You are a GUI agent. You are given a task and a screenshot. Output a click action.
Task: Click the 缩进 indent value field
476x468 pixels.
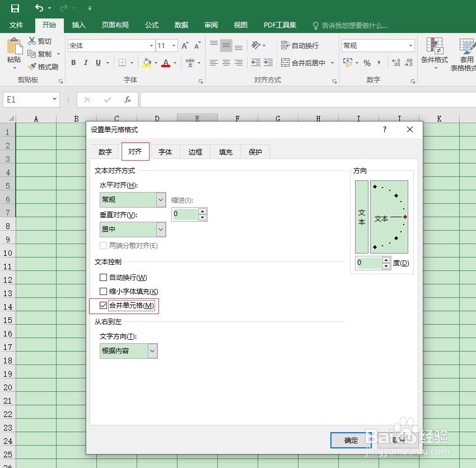pos(185,214)
